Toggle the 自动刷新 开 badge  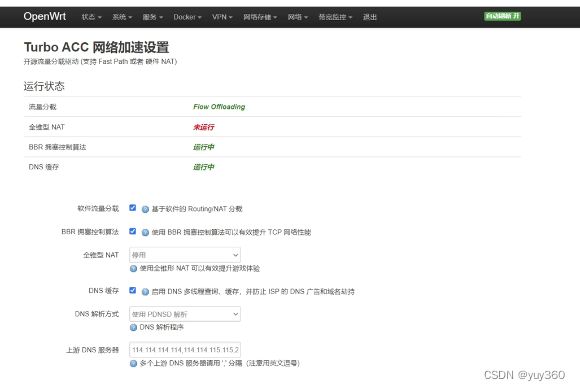pyautogui.click(x=503, y=16)
